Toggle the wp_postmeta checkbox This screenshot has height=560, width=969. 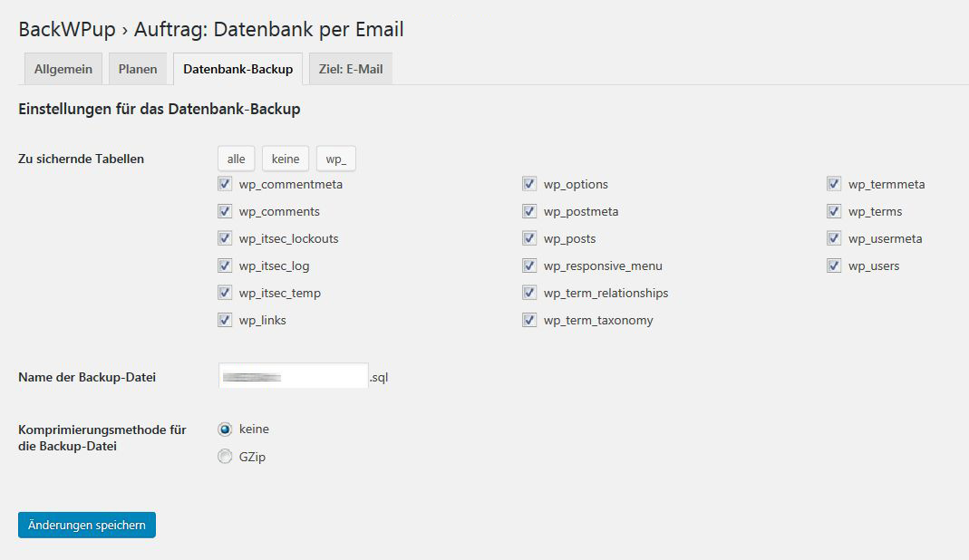tap(529, 211)
